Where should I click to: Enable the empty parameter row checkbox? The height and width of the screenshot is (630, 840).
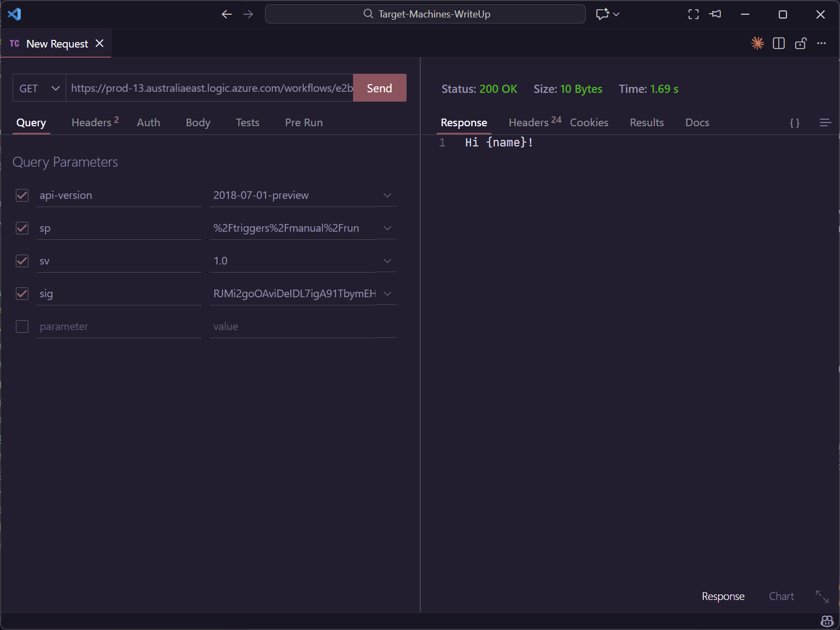[22, 326]
